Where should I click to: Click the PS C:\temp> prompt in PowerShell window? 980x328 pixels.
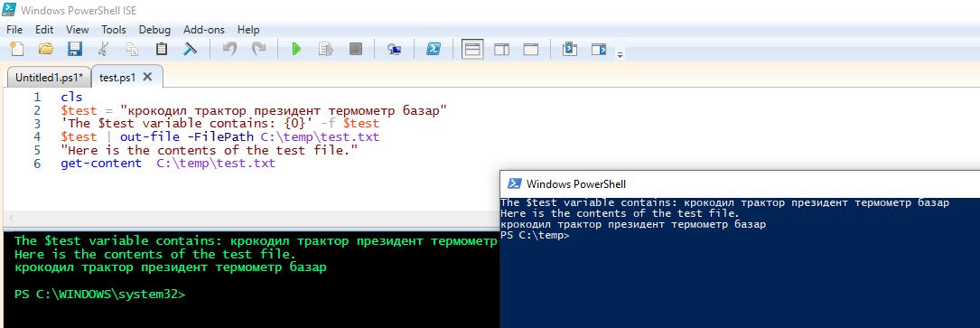tap(535, 236)
